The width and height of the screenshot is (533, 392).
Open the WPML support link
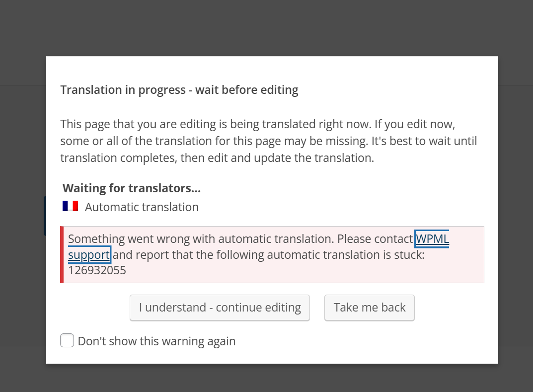point(432,239)
